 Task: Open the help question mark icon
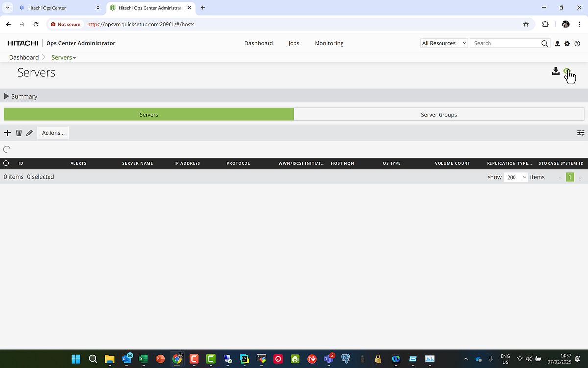[x=577, y=44]
